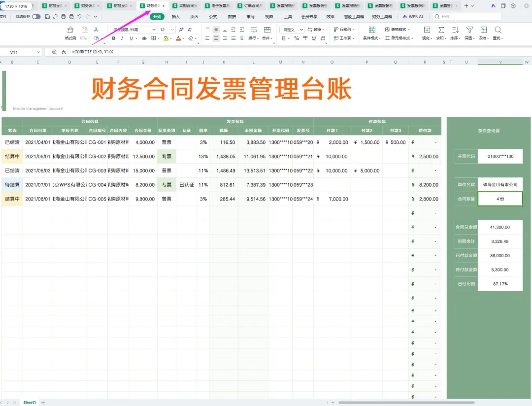
Task: Open the font name dropdown
Action: (x=154, y=30)
